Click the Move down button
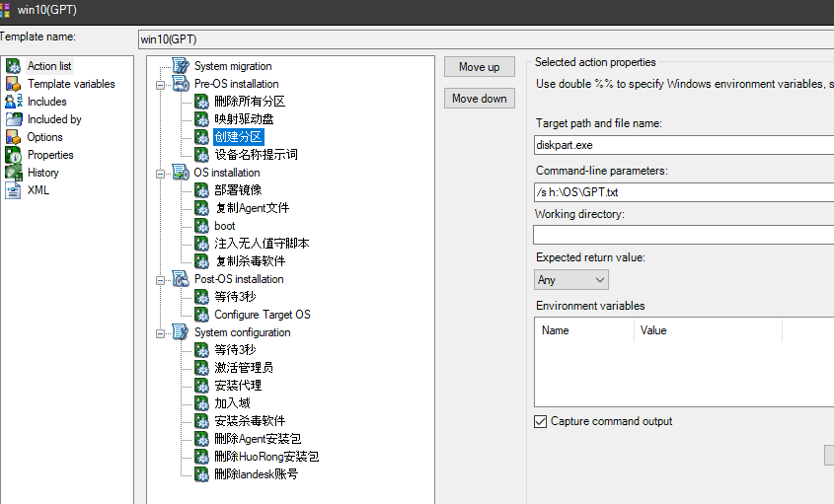The image size is (834, 504). pyautogui.click(x=480, y=99)
